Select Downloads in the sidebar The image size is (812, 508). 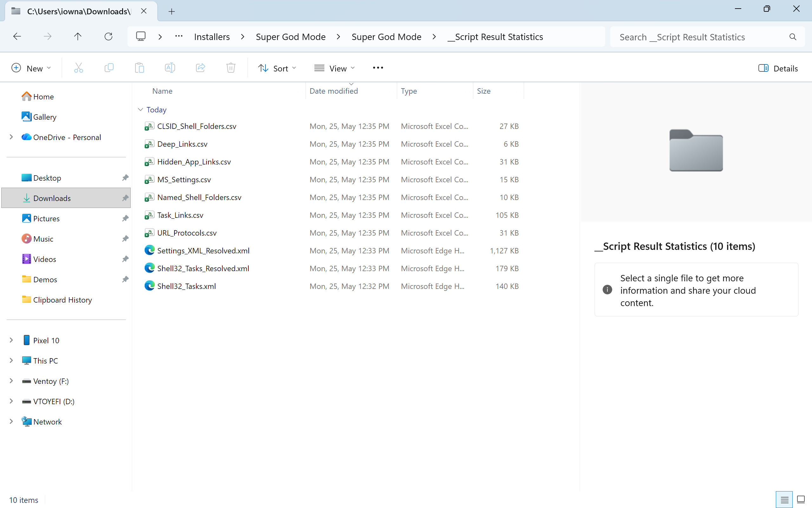(66, 198)
